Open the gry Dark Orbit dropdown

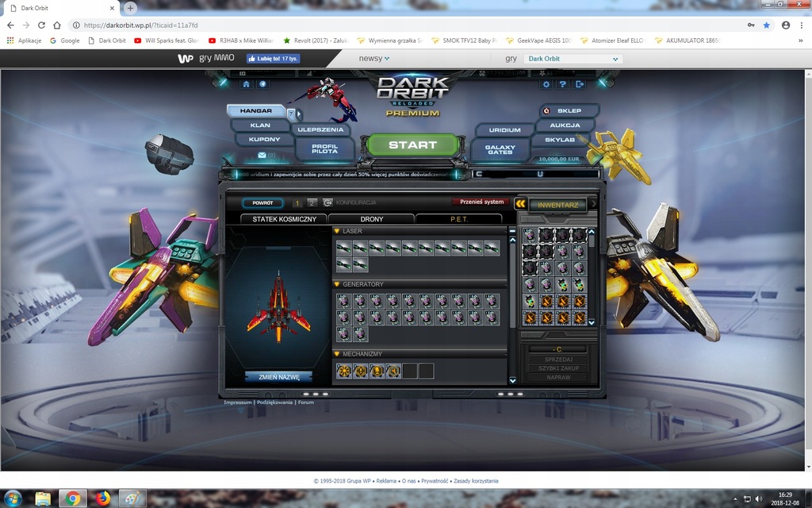point(573,59)
